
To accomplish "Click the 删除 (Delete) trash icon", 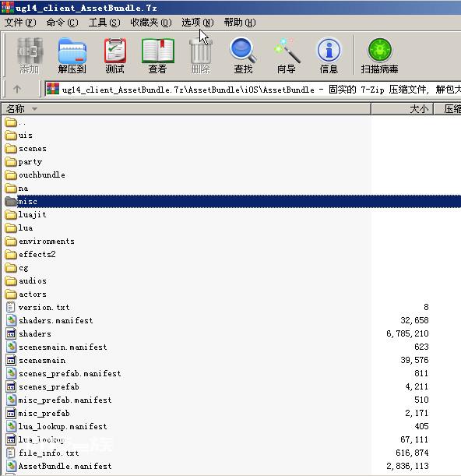I will [x=200, y=55].
